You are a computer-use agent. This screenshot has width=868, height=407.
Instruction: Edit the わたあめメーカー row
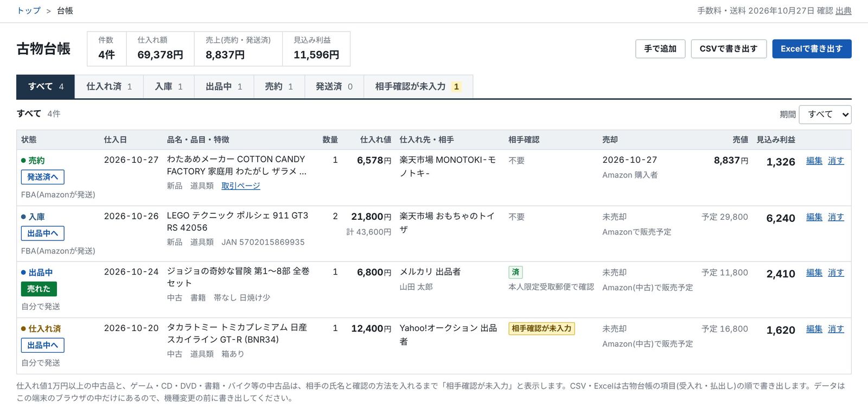814,161
